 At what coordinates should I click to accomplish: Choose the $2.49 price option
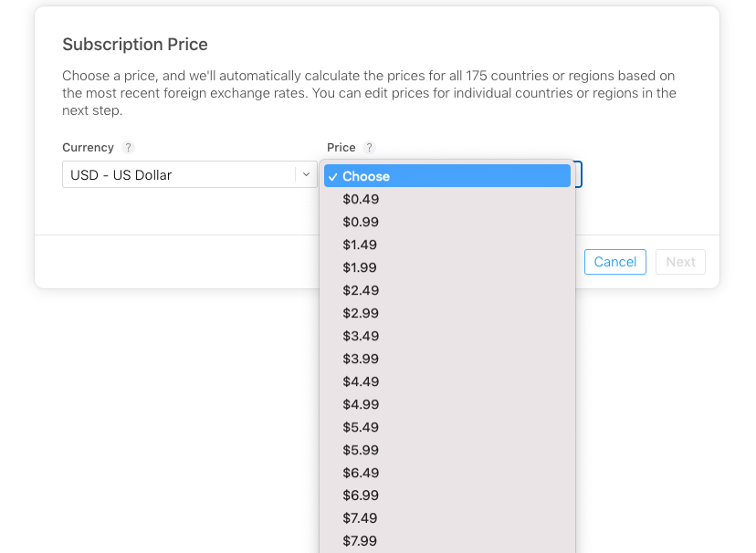(x=361, y=290)
